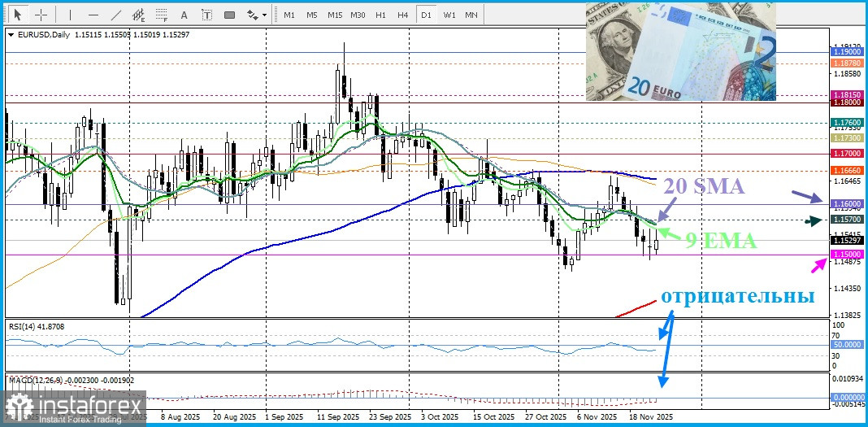Select the vertical line drawing tool
This screenshot has width=868, height=427.
click(71, 15)
